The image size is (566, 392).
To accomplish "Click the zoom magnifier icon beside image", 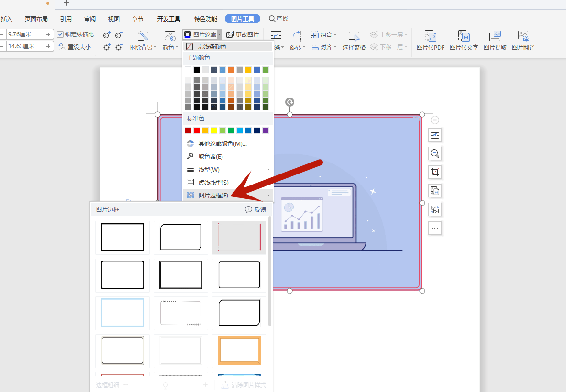I will (434, 153).
